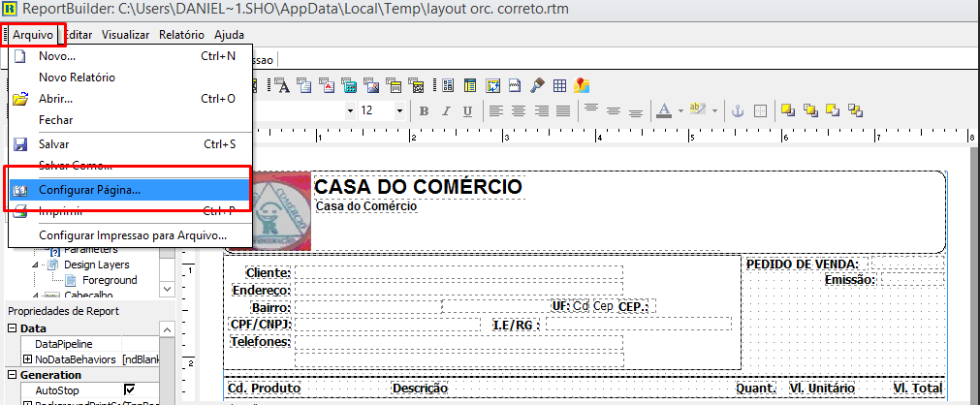Click the last yellow layer order icon
The image size is (980, 405).
point(855,110)
